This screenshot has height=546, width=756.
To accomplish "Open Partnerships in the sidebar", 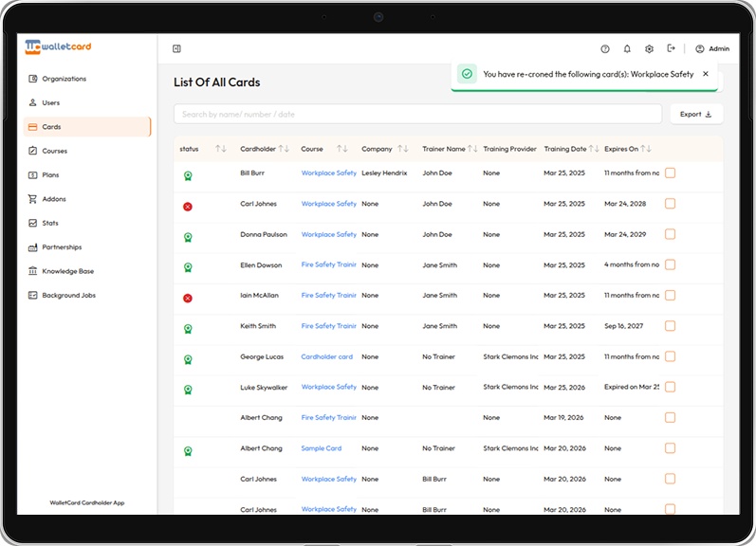I will tap(86, 247).
